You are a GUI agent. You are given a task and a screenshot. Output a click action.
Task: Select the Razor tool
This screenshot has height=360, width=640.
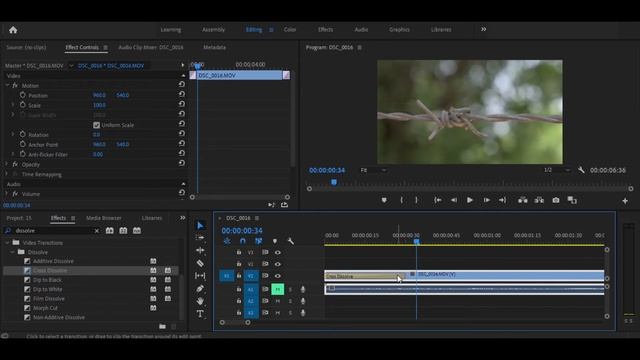coord(200,263)
